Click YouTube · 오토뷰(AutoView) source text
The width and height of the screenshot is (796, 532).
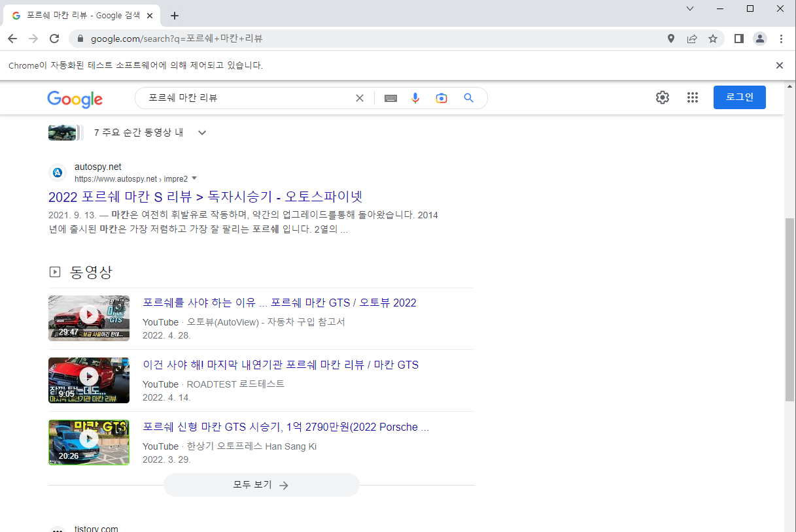[244, 322]
